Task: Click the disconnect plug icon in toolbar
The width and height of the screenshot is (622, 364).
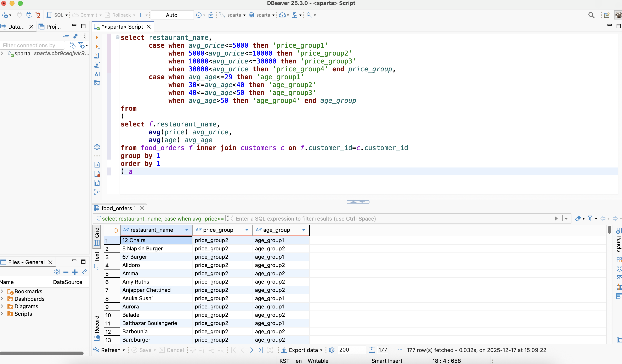Action: 38,15
